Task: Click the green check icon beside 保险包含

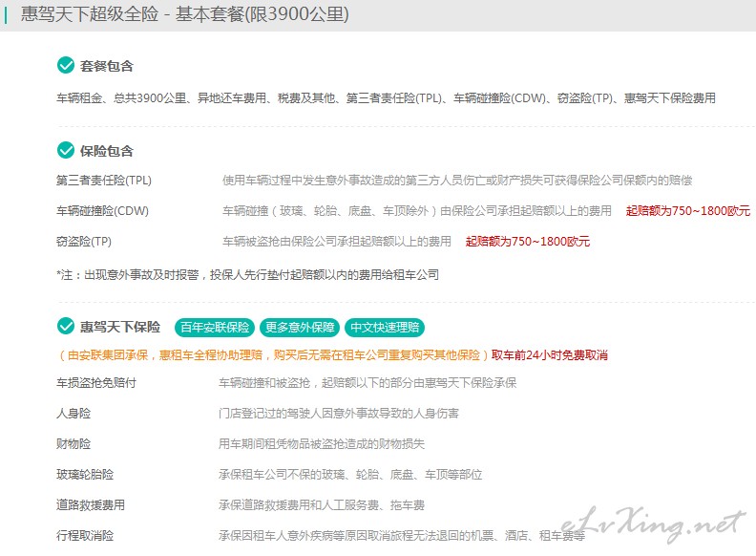Action: [66, 150]
